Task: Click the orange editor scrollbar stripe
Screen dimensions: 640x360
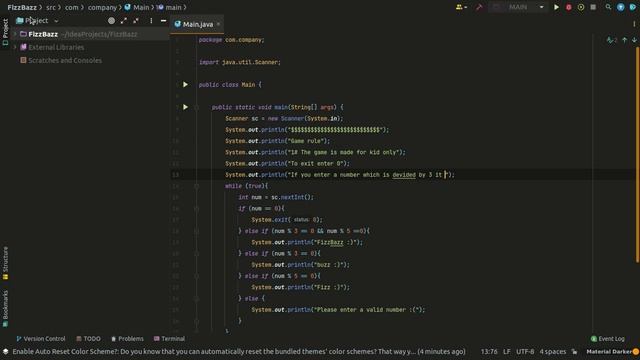Action: click(638, 155)
